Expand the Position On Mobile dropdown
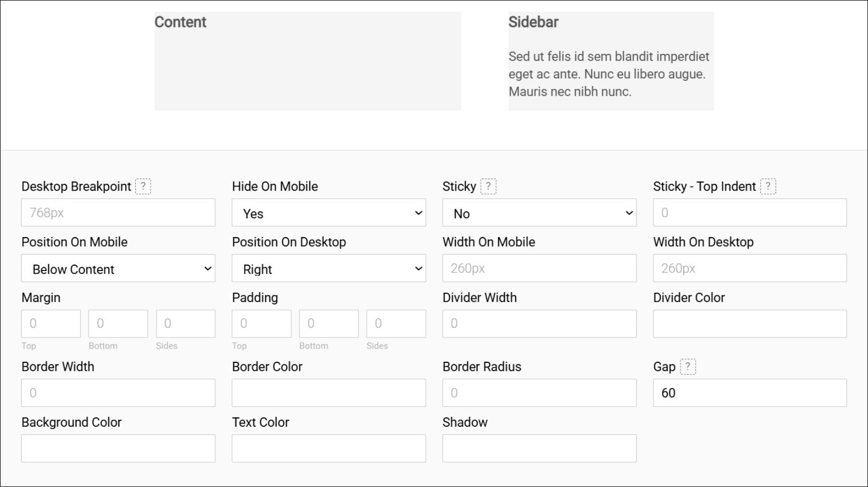This screenshot has height=487, width=868. point(118,268)
